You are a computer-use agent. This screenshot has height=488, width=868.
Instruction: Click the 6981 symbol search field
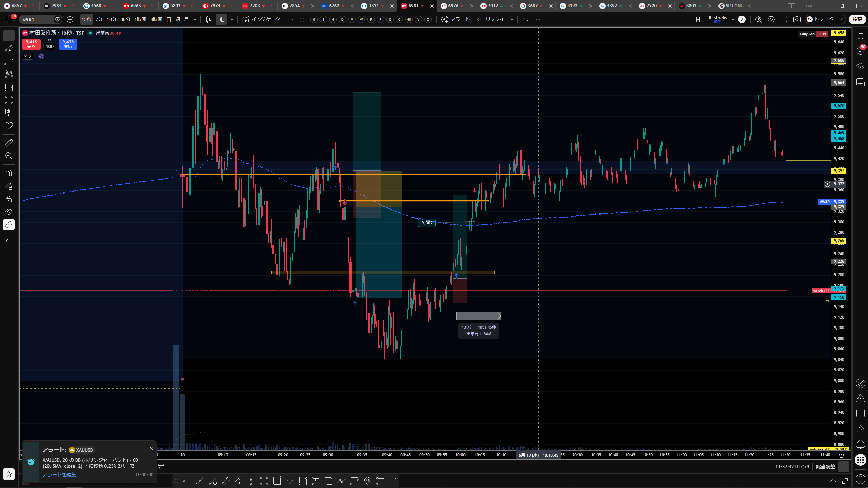37,19
